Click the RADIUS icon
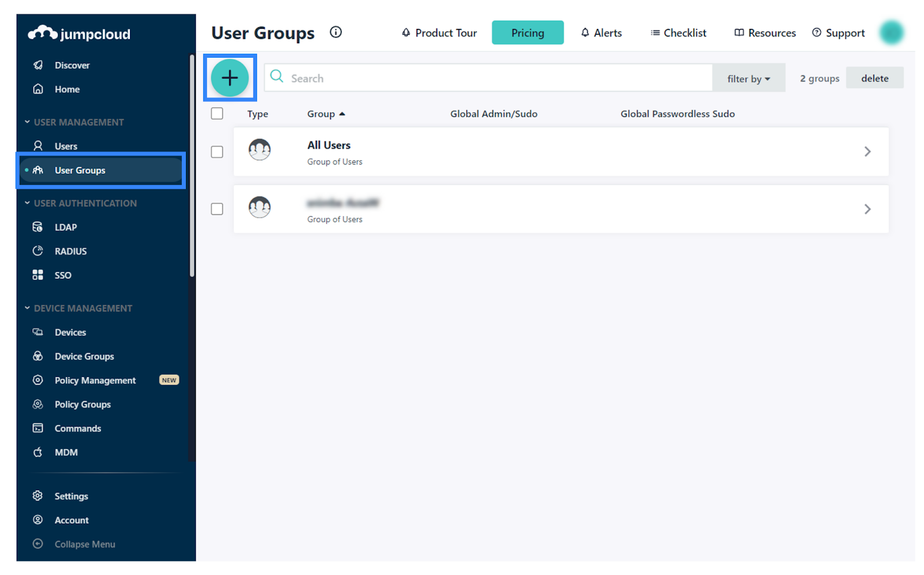The width and height of the screenshot is (924, 575). coord(38,251)
